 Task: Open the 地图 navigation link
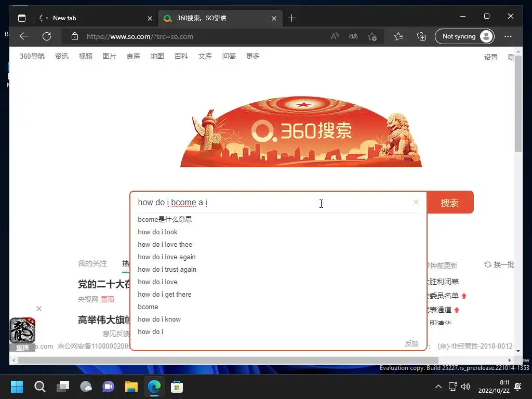coord(157,56)
